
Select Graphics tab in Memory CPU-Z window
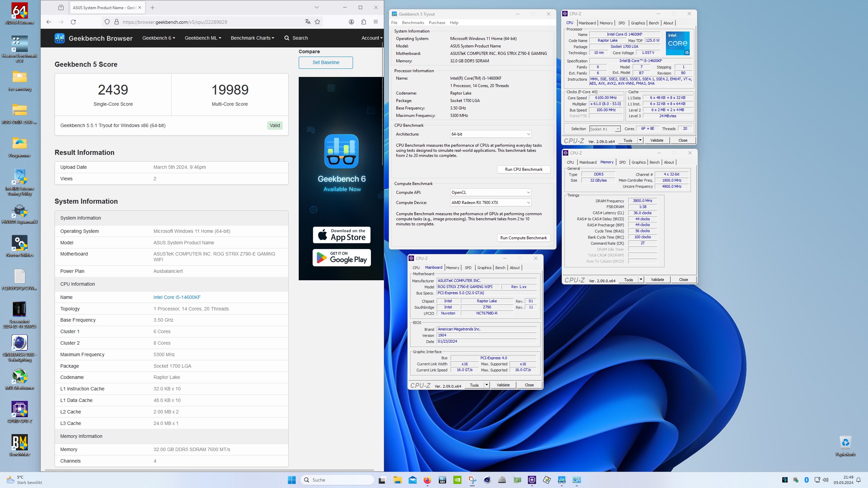[x=638, y=162]
